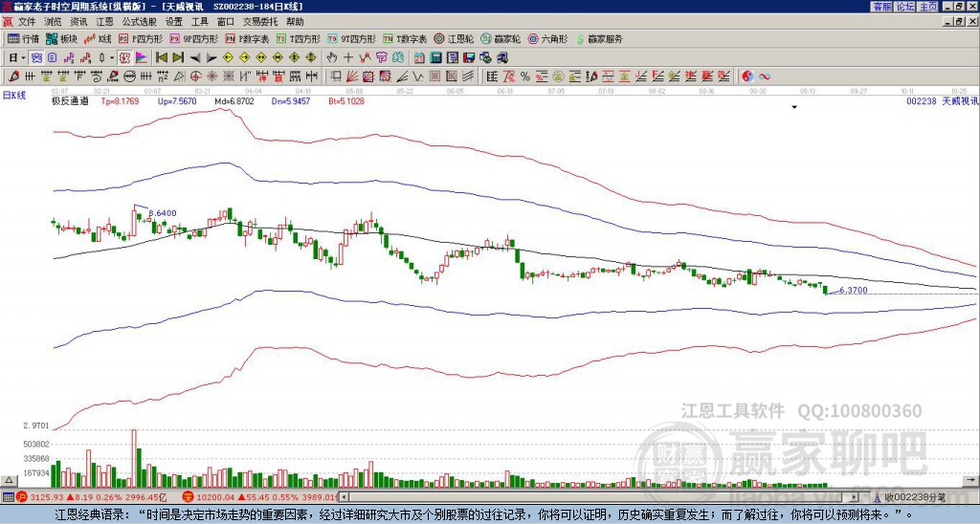This screenshot has width=980, height=524.
Task: Click the 板块 toolbar button
Action: coord(61,38)
